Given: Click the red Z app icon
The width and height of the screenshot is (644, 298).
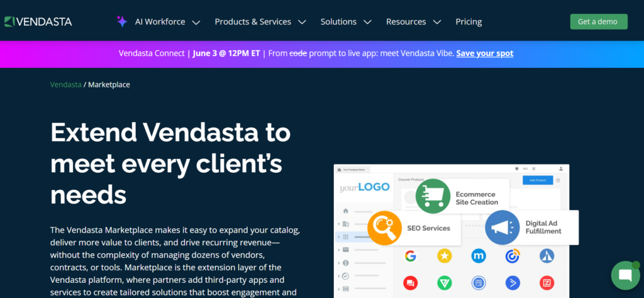Looking at the screenshot, I should 547,283.
